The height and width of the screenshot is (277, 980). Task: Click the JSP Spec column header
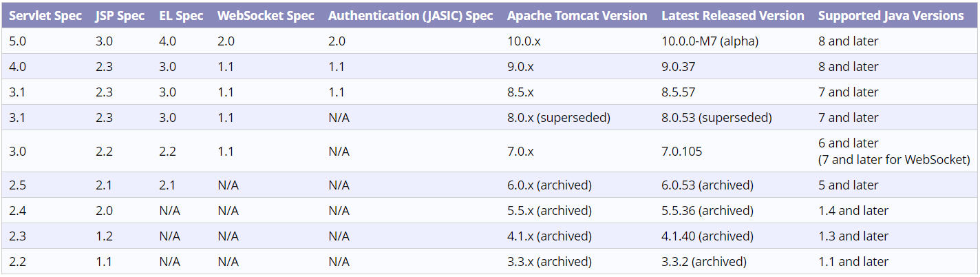(x=120, y=15)
